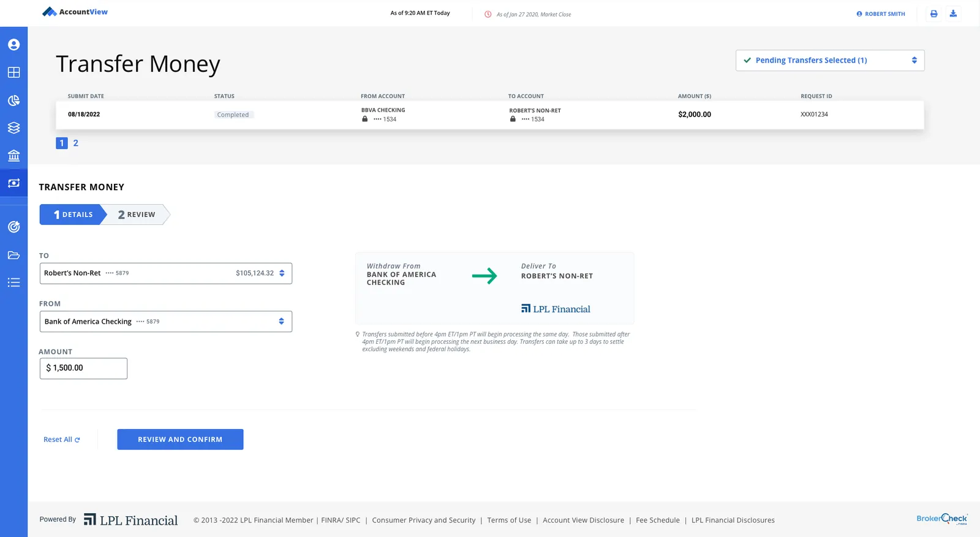Go to page 2 of transfers
980x537 pixels.
(76, 143)
